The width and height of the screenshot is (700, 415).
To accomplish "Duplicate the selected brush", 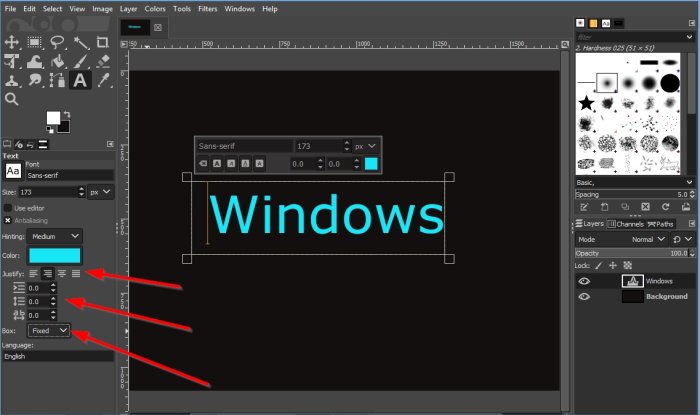I will (625, 207).
